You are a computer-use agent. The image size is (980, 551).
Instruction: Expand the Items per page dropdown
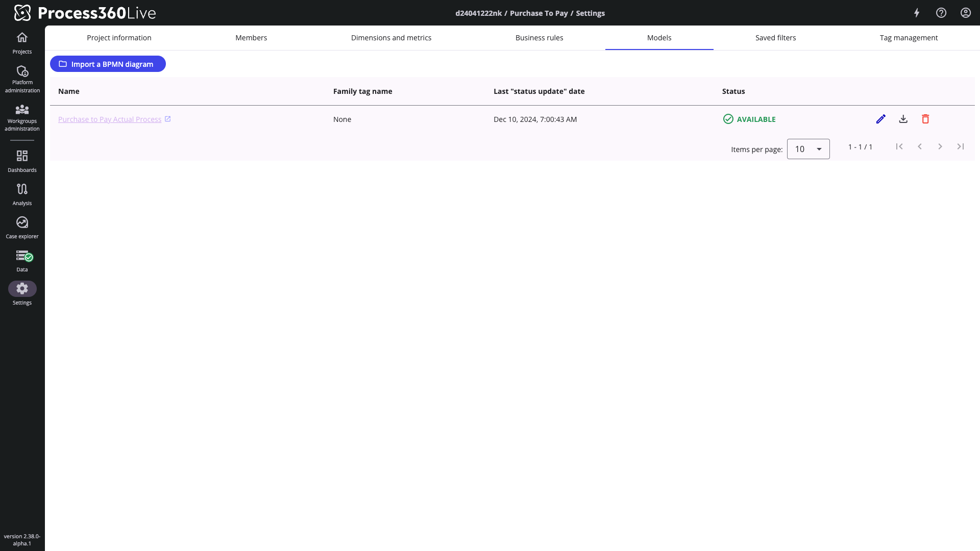click(808, 149)
